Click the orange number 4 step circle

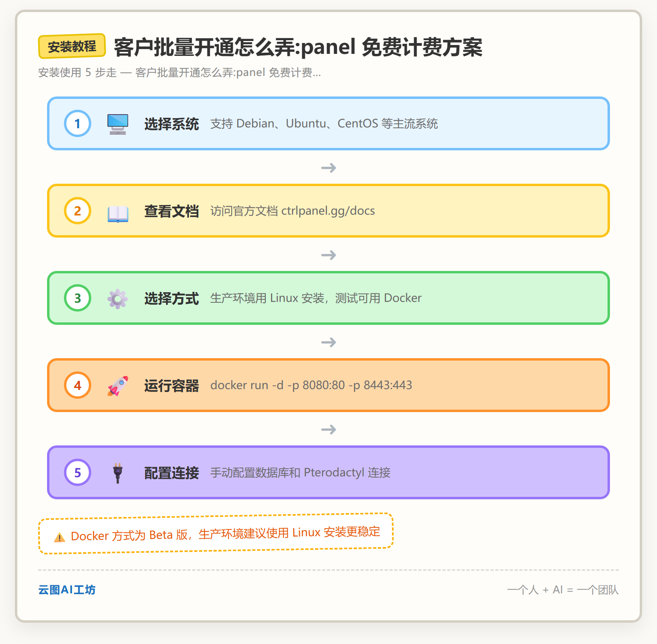coord(78,385)
